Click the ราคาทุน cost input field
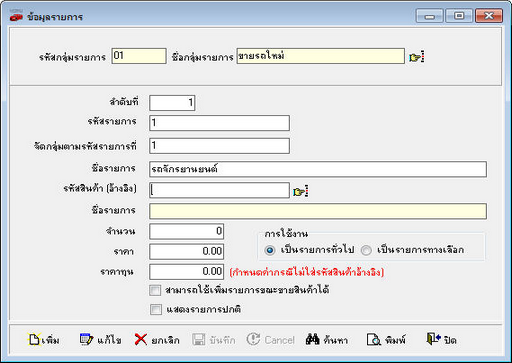The image size is (512, 363). (186, 272)
